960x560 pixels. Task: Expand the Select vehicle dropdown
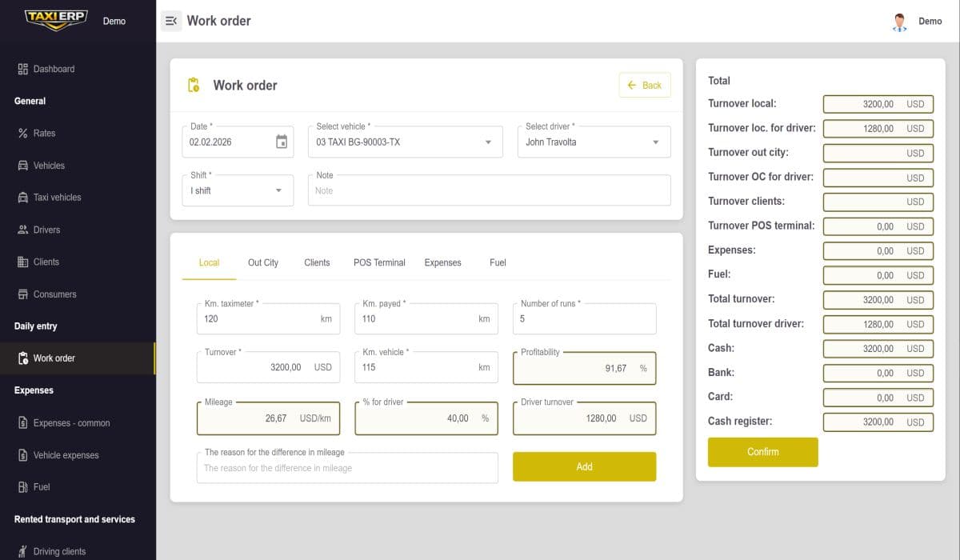click(487, 142)
